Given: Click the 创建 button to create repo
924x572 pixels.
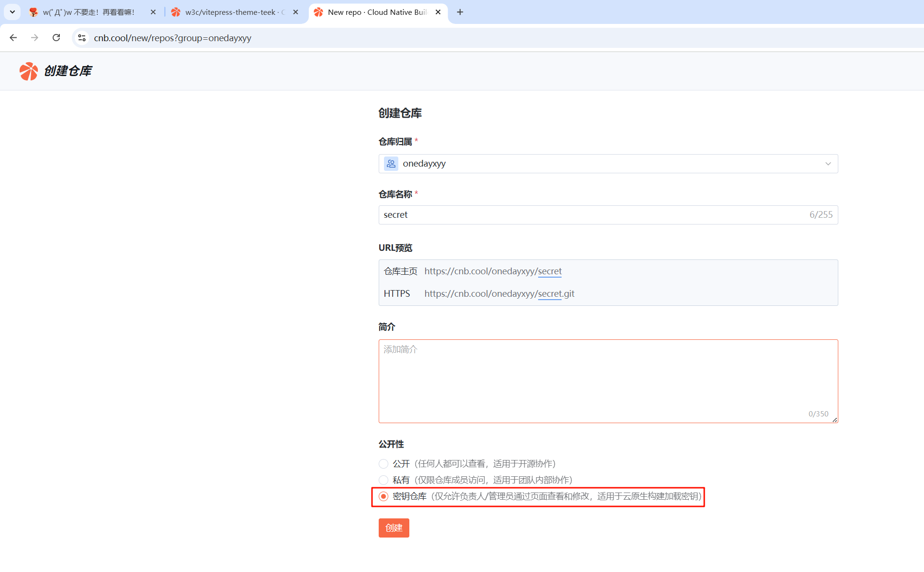Looking at the screenshot, I should tap(394, 528).
